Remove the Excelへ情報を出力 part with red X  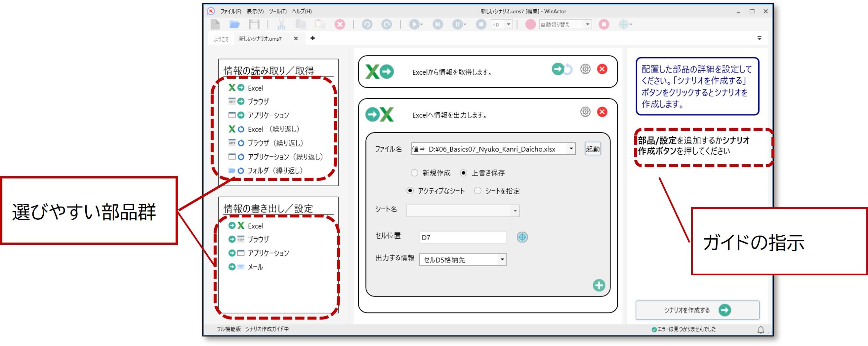(602, 112)
